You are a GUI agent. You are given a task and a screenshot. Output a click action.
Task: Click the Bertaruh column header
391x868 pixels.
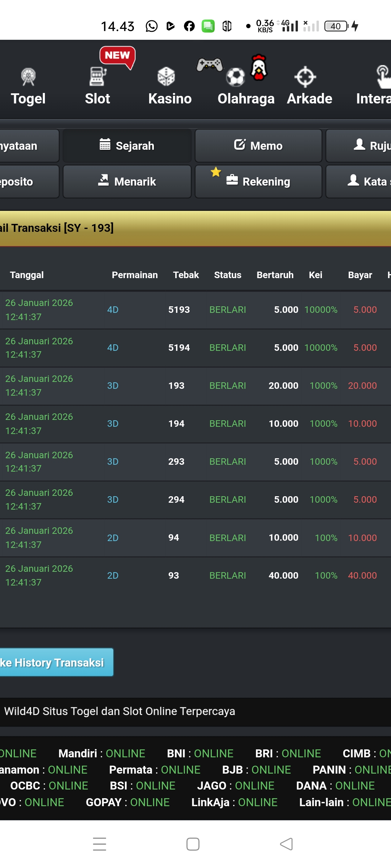click(275, 275)
